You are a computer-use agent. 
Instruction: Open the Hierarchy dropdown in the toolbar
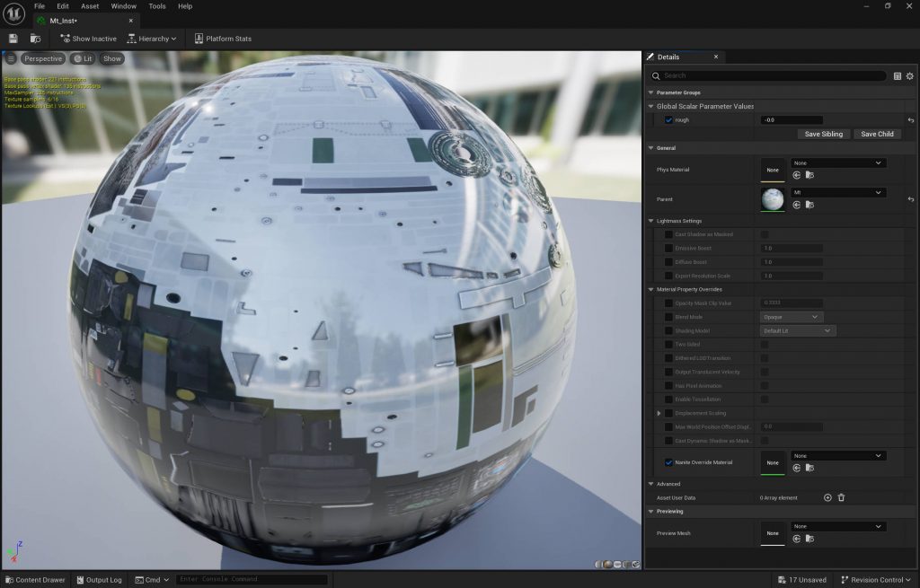tap(151, 39)
